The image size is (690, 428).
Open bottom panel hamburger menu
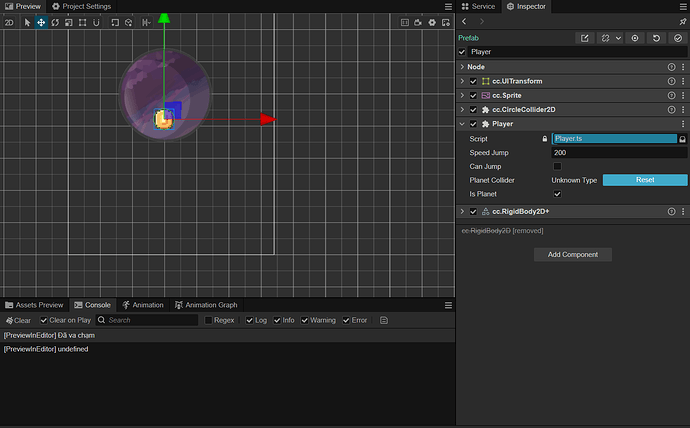point(448,305)
